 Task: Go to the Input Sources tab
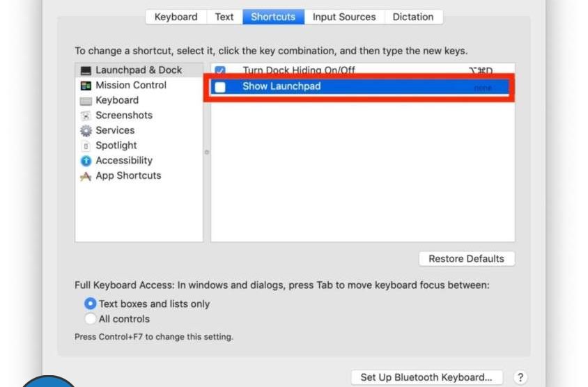(x=344, y=17)
